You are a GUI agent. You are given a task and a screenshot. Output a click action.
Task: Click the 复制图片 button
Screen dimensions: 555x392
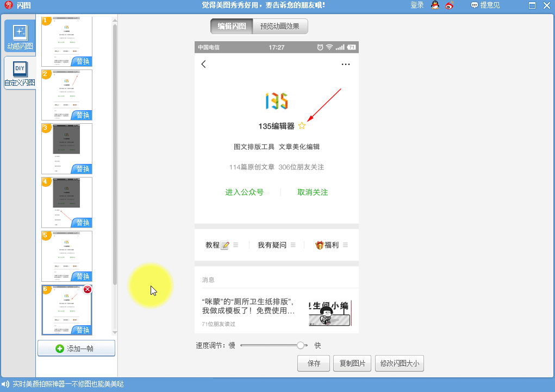coord(352,364)
